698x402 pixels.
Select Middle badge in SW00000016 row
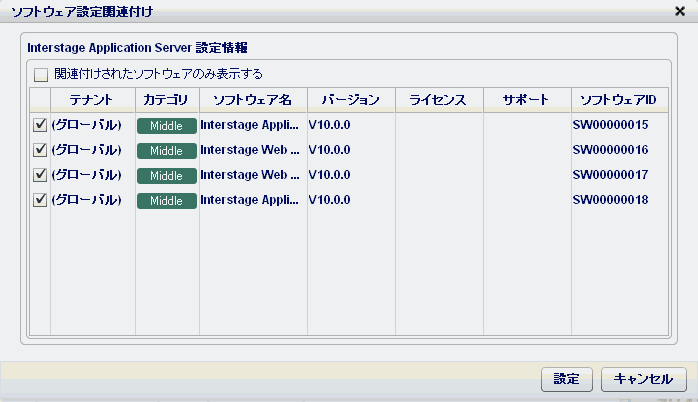coord(166,151)
